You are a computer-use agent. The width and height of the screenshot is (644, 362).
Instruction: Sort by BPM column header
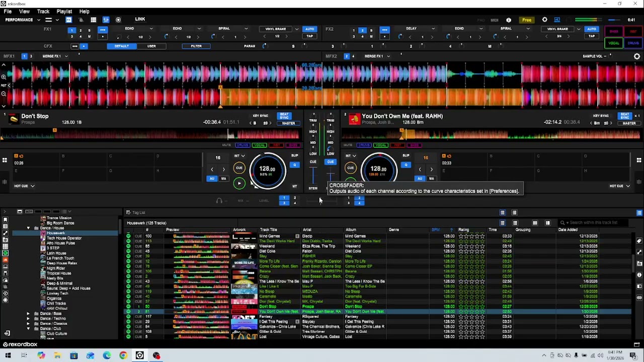point(436,230)
